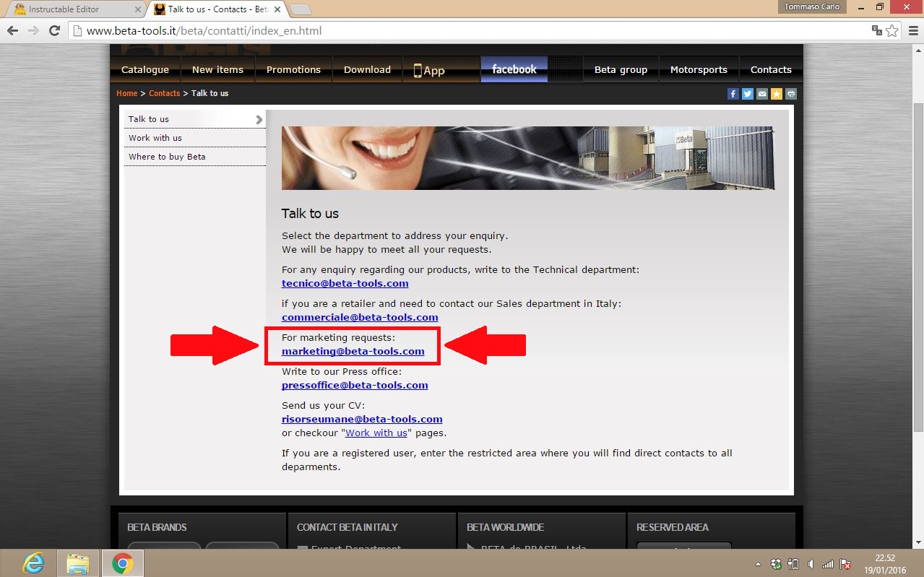The width and height of the screenshot is (924, 577).
Task: Click the "Talk to us" page heading
Action: (310, 214)
